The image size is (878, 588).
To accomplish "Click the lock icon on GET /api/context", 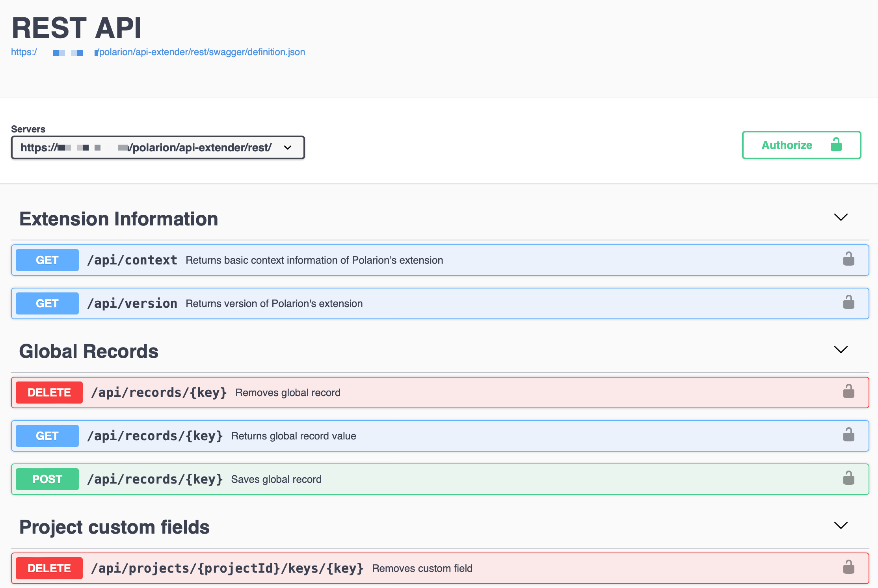I will click(x=849, y=259).
